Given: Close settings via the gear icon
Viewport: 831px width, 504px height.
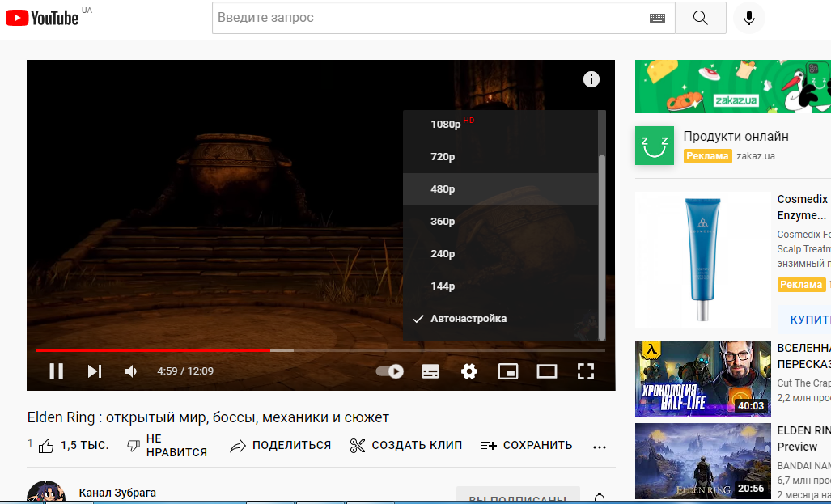Looking at the screenshot, I should 469,371.
